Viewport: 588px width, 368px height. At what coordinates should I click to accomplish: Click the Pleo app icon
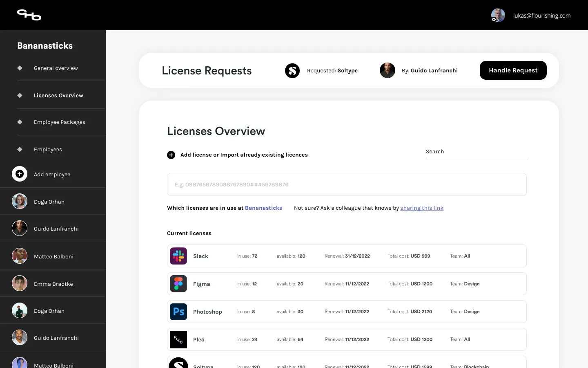pyautogui.click(x=178, y=339)
